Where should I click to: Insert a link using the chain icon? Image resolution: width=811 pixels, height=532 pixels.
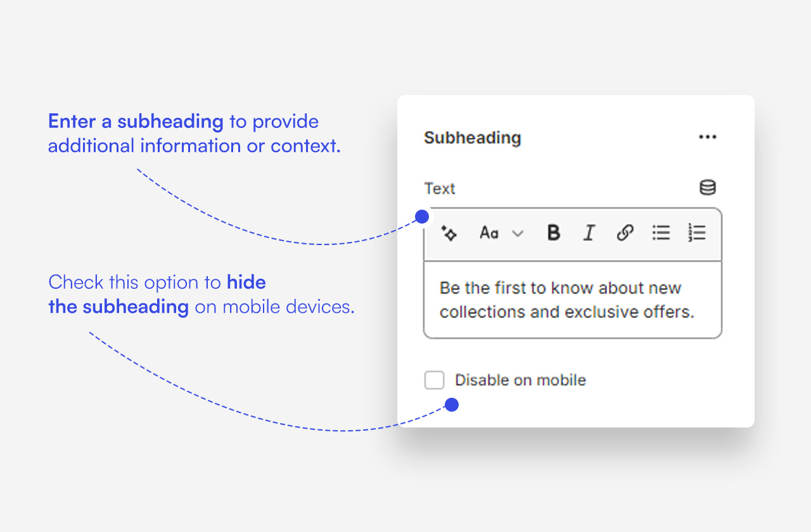625,233
